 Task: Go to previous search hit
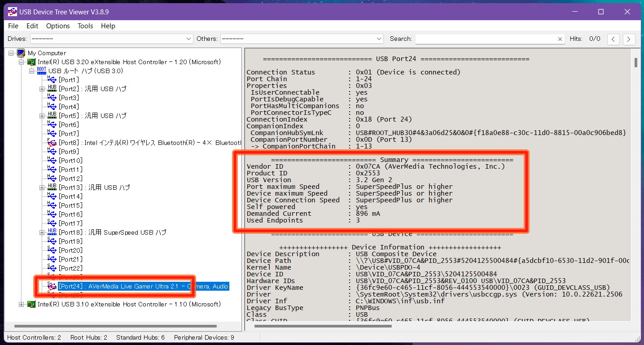click(x=613, y=39)
